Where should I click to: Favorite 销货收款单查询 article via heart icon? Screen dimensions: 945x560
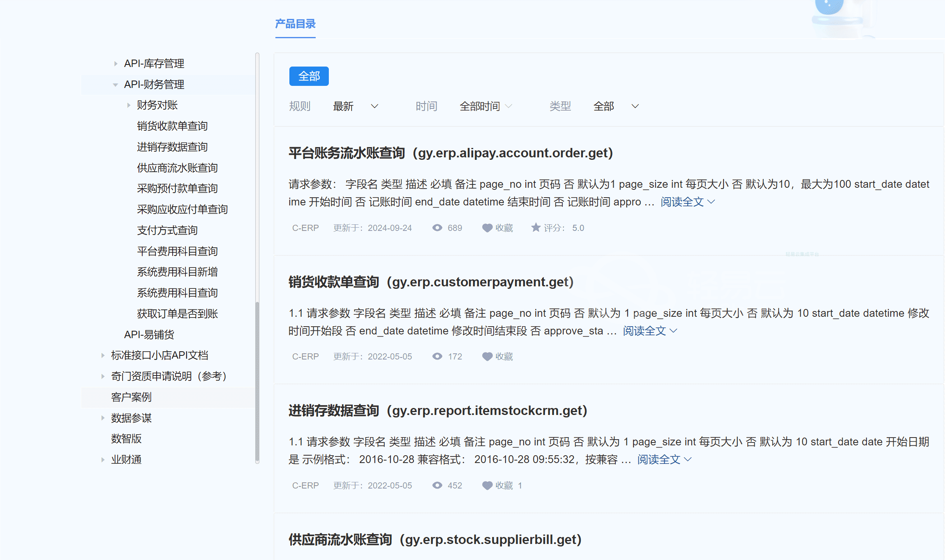click(487, 357)
